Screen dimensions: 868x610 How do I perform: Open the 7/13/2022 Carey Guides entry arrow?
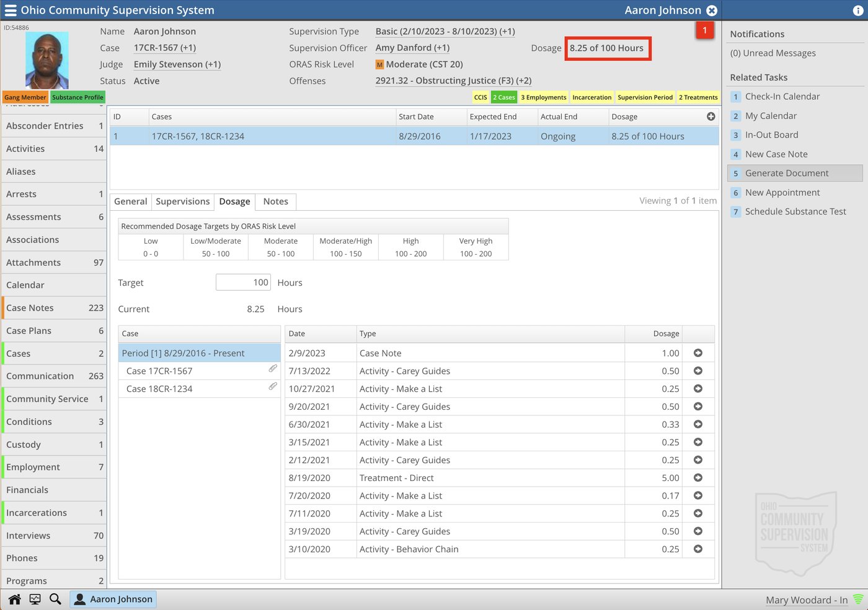[x=698, y=371]
